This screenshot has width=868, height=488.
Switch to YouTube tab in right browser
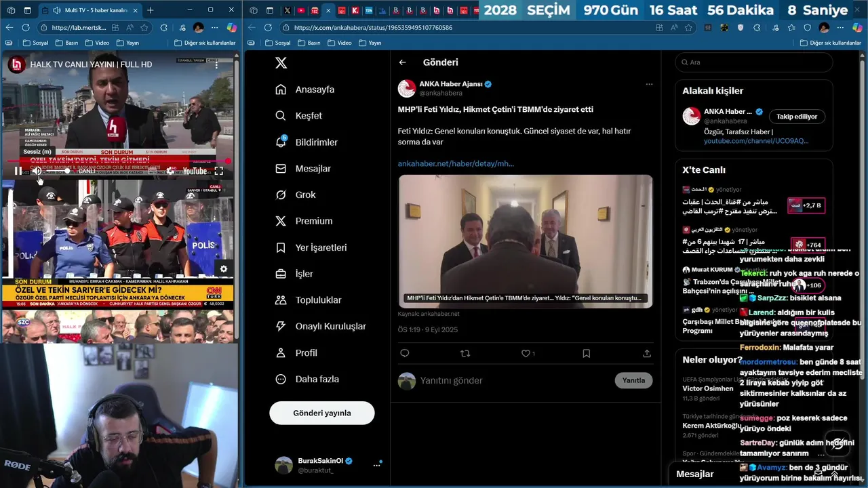pyautogui.click(x=301, y=10)
